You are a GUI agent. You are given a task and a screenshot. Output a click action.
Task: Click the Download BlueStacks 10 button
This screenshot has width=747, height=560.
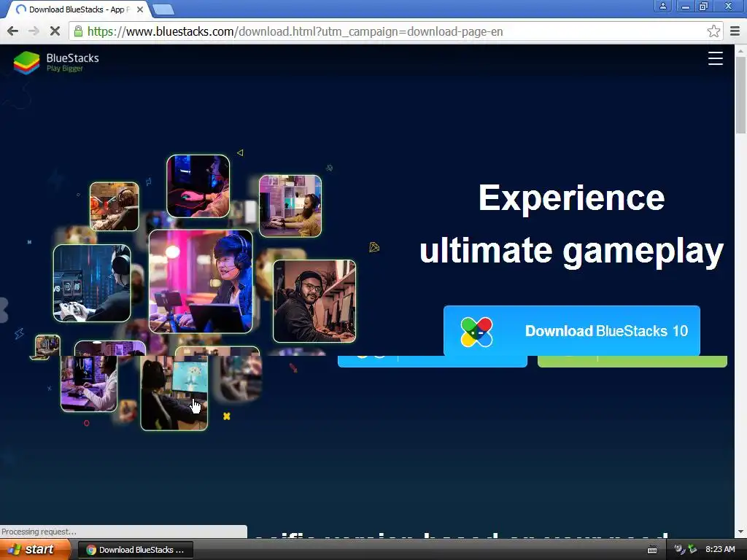[x=572, y=330]
